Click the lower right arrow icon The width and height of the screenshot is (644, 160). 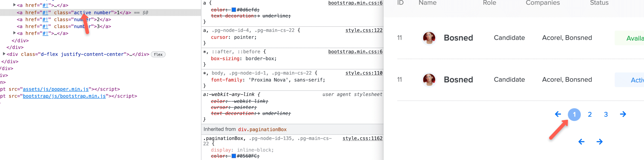click(599, 142)
